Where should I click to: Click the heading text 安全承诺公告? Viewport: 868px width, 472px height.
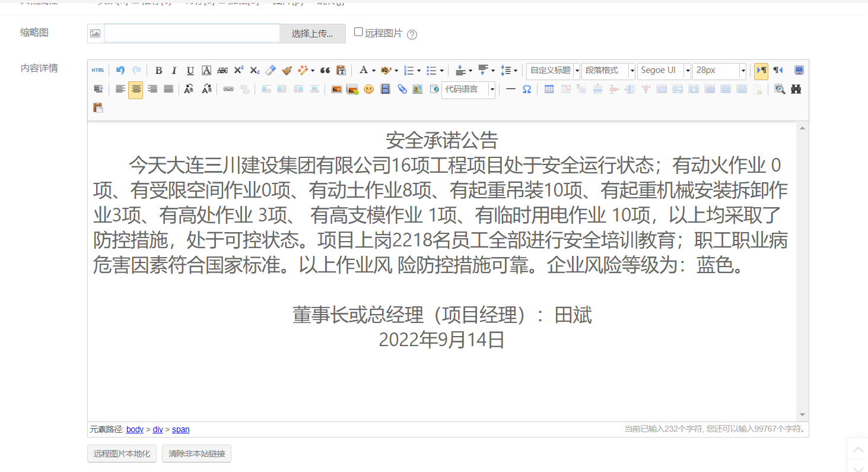click(x=442, y=141)
